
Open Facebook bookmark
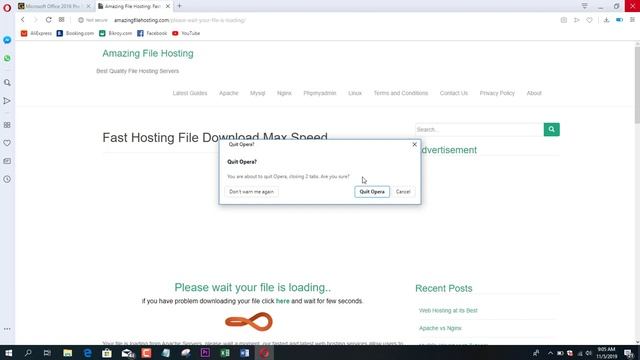[152, 33]
